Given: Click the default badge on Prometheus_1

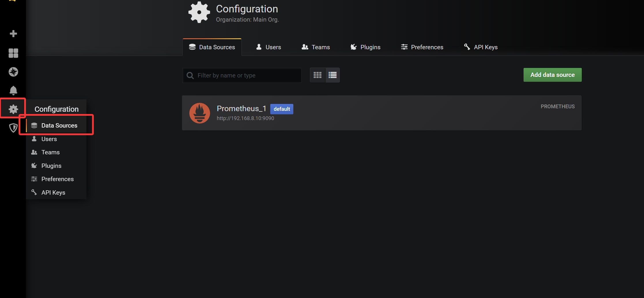Looking at the screenshot, I should (282, 109).
